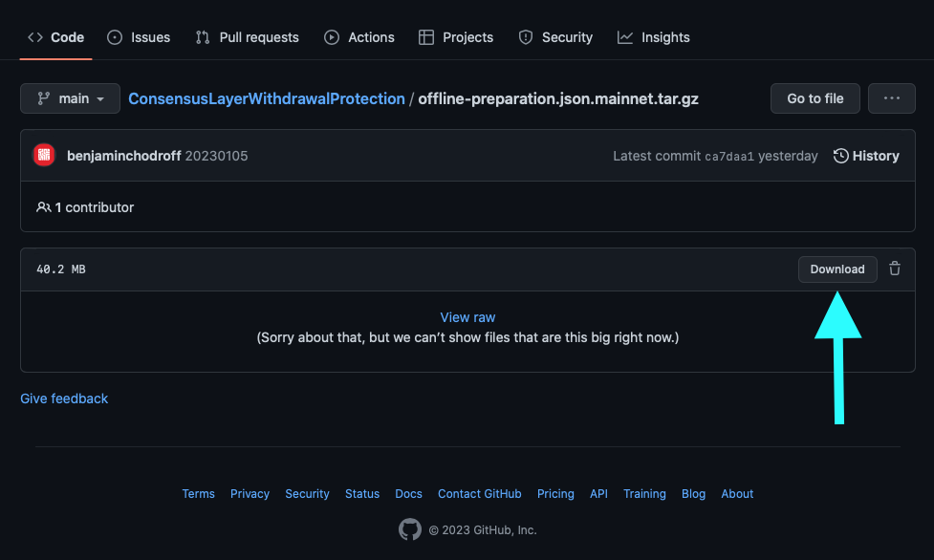Viewport: 934px width, 560px height.
Task: Open the Insights tab
Action: click(x=654, y=37)
